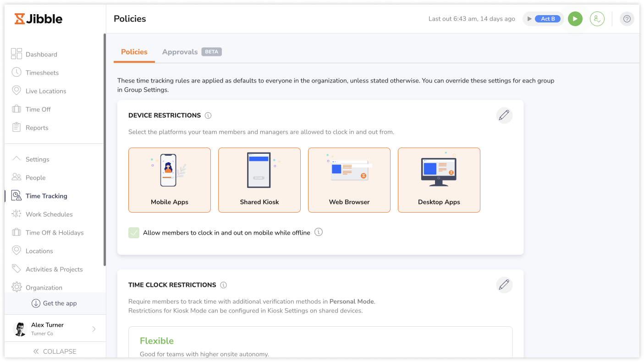Click the Jibble logo
The height and width of the screenshot is (362, 644).
[x=39, y=19]
